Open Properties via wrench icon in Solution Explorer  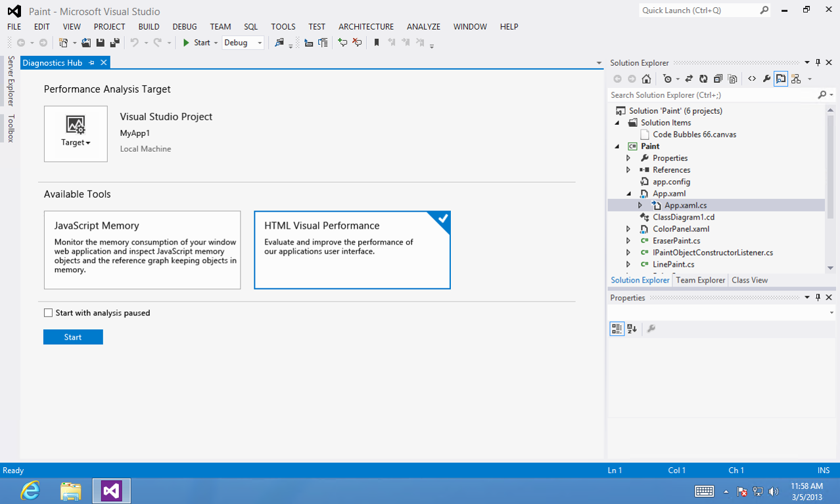(x=766, y=79)
